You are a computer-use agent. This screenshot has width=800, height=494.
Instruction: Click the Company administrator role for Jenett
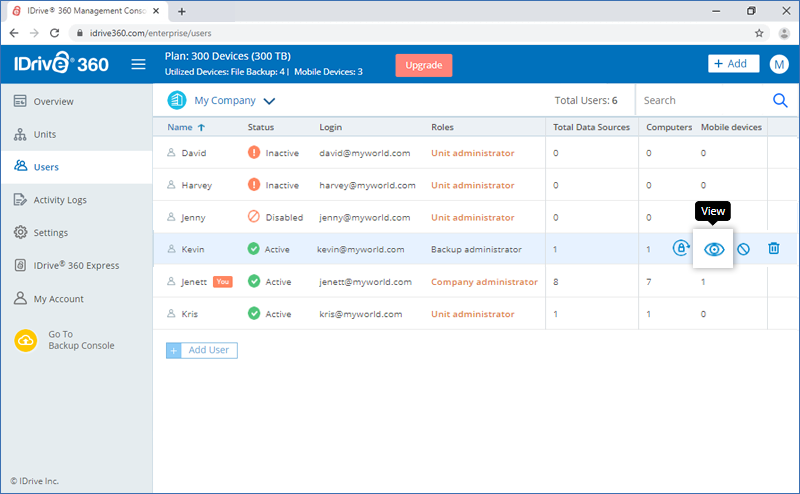(x=484, y=282)
